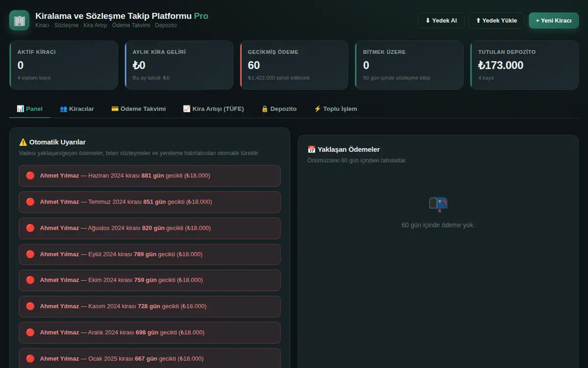Click the red circle icon beside Temmuz 2024 alert
The height and width of the screenshot is (368, 588).
(30, 202)
